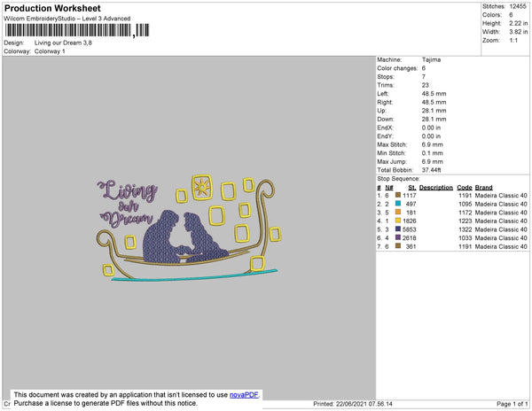Click the Min Stitch value '0.1 mm'
This screenshot has width=532, height=411.
pos(433,153)
